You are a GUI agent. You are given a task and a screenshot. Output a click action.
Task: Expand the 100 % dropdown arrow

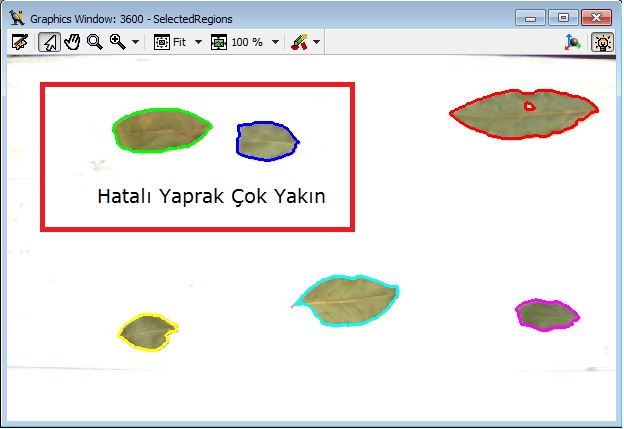[275, 42]
